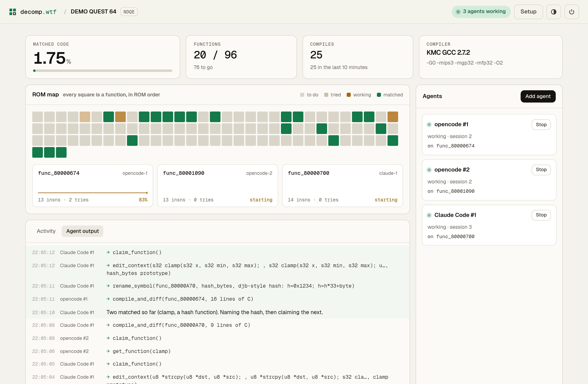Open the Setup page

click(528, 12)
